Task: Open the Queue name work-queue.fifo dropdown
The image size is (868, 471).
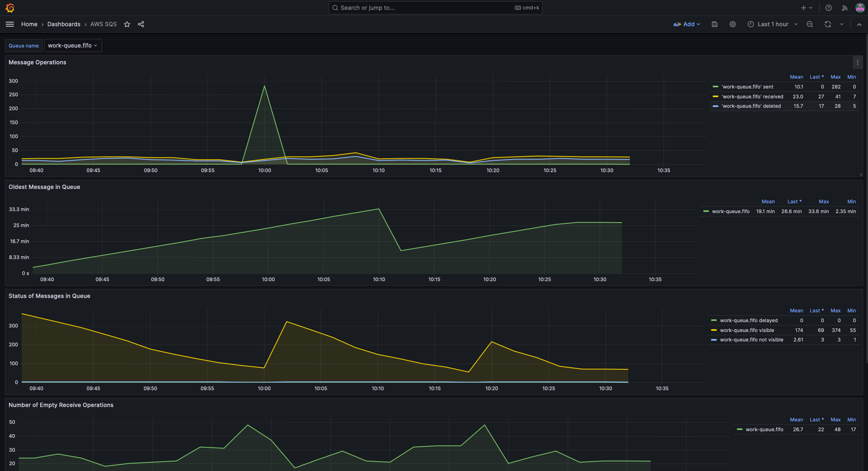Action: tap(73, 46)
